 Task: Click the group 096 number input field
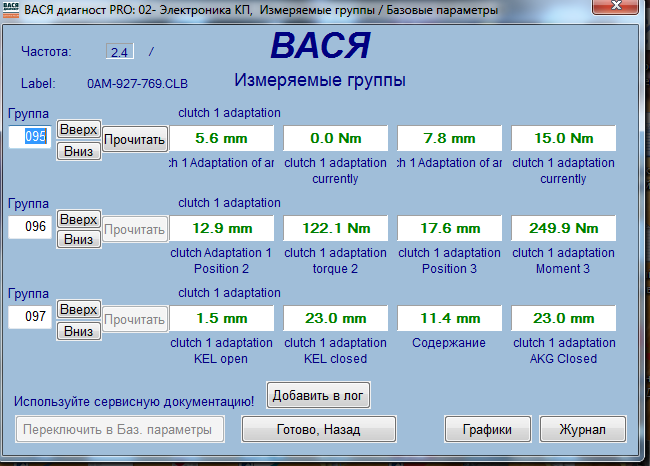tap(30, 227)
